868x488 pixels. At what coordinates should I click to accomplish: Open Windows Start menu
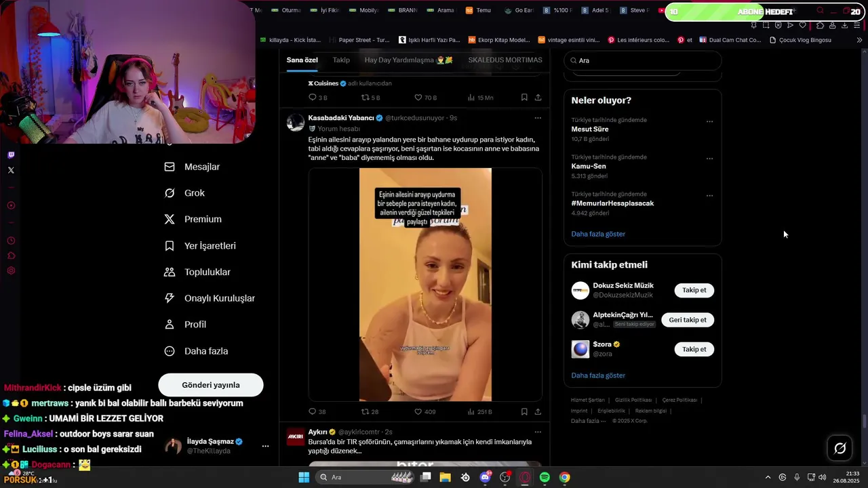pyautogui.click(x=304, y=477)
